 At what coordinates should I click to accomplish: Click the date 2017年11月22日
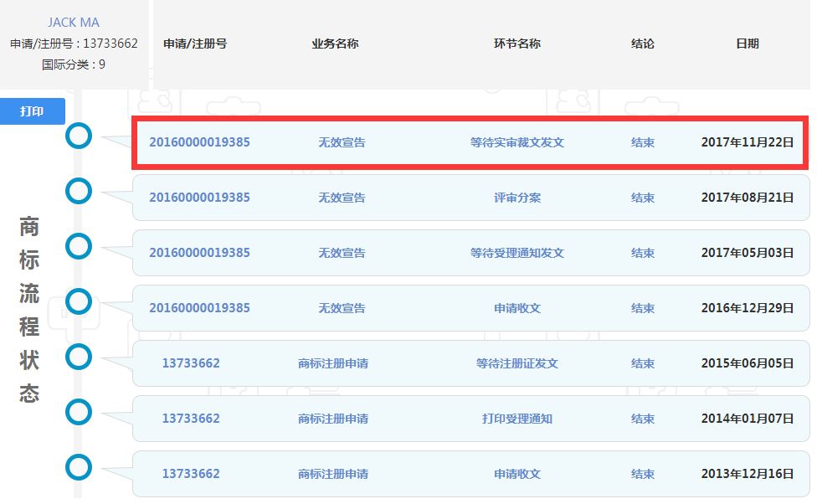(748, 142)
